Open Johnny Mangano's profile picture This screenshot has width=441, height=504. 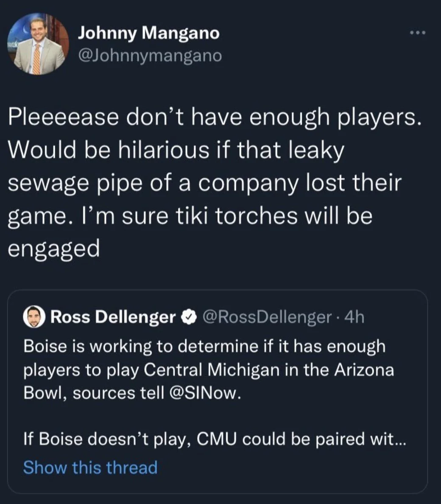pyautogui.click(x=39, y=44)
